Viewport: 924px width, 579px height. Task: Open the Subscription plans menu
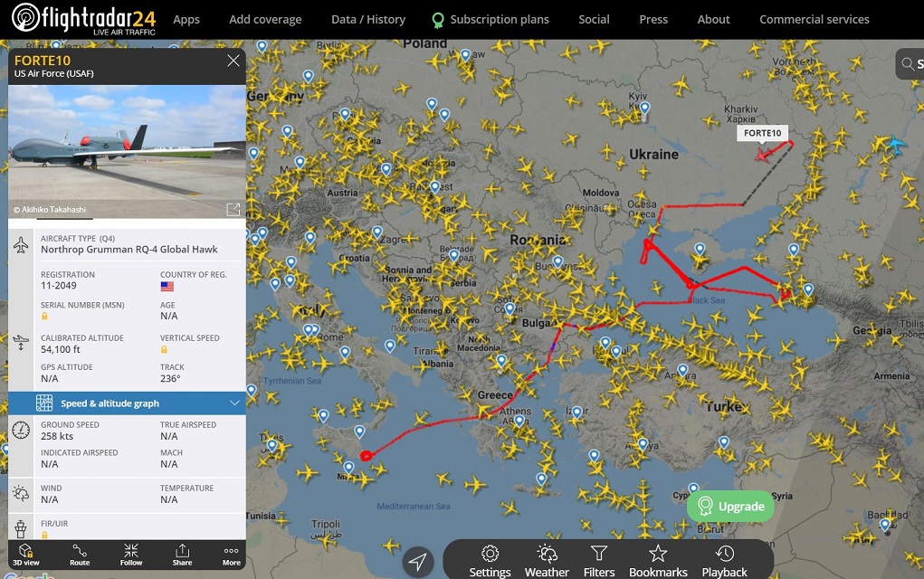[491, 19]
